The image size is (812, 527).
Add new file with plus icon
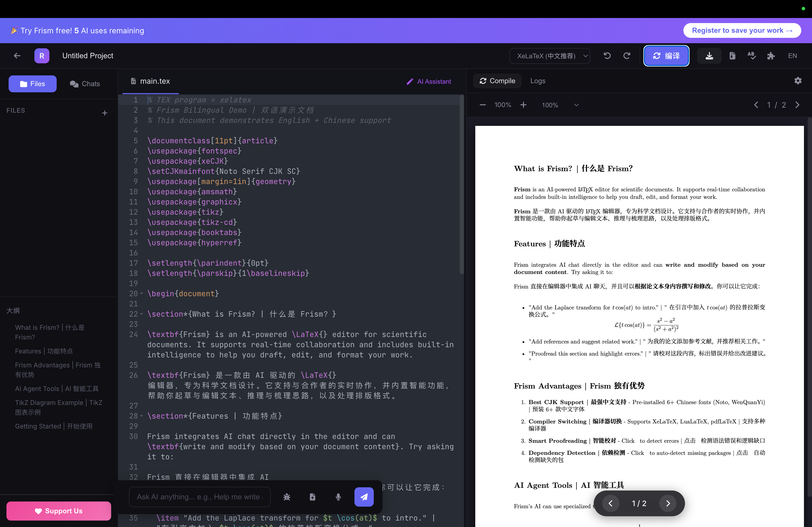[x=105, y=113]
